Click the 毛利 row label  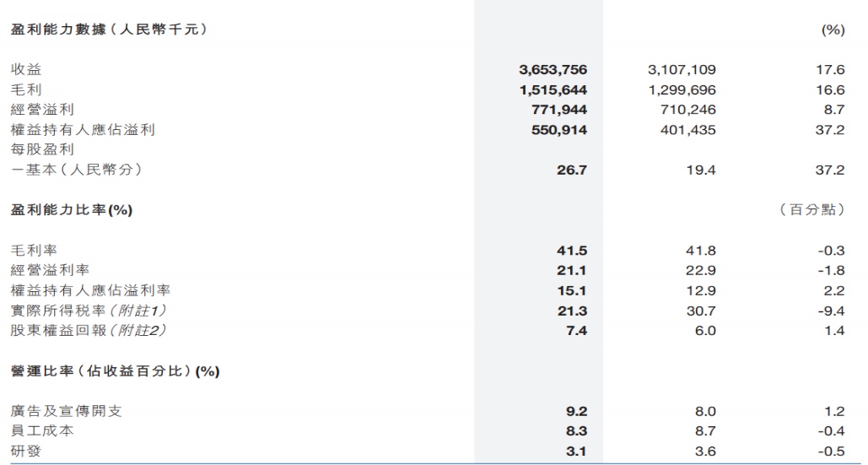(x=26, y=89)
